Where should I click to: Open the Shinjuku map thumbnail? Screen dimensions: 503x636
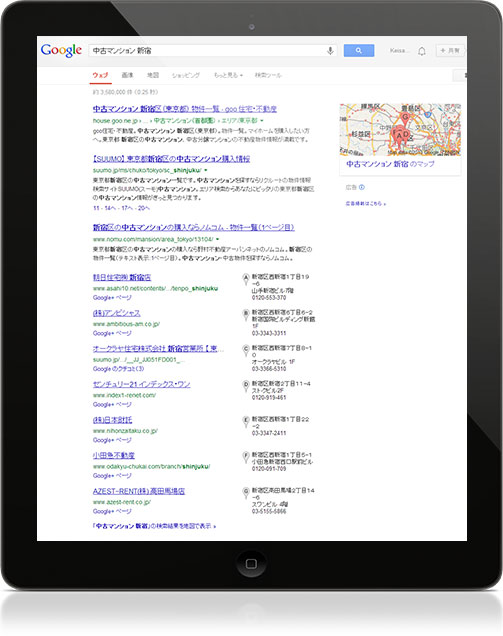[400, 130]
